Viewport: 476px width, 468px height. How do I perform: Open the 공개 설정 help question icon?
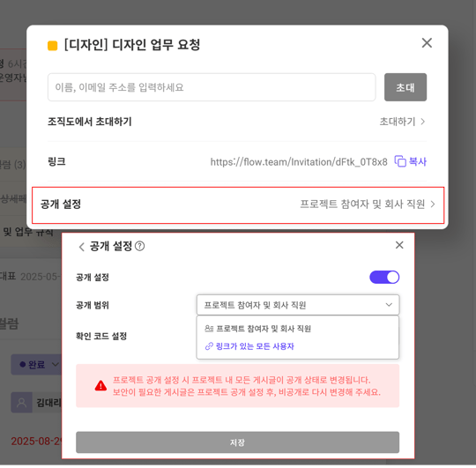click(x=139, y=246)
